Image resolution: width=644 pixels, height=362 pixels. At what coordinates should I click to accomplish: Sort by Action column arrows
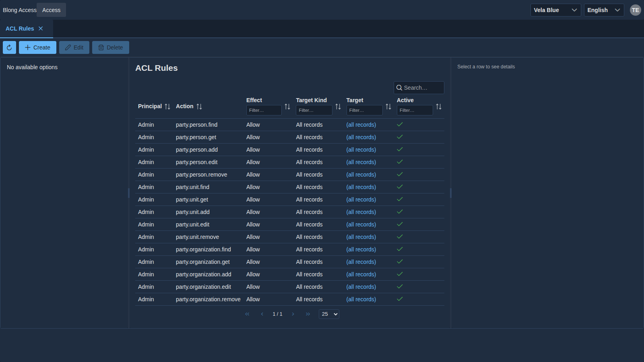click(199, 107)
